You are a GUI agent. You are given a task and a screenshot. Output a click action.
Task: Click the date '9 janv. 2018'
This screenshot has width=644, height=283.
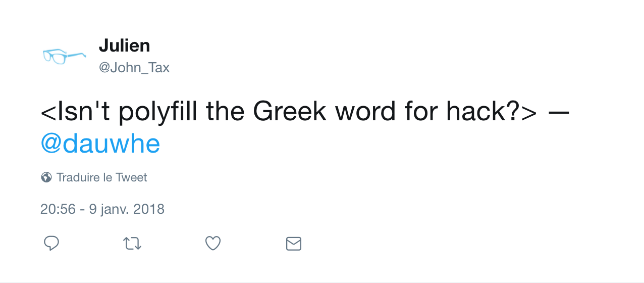127,209
